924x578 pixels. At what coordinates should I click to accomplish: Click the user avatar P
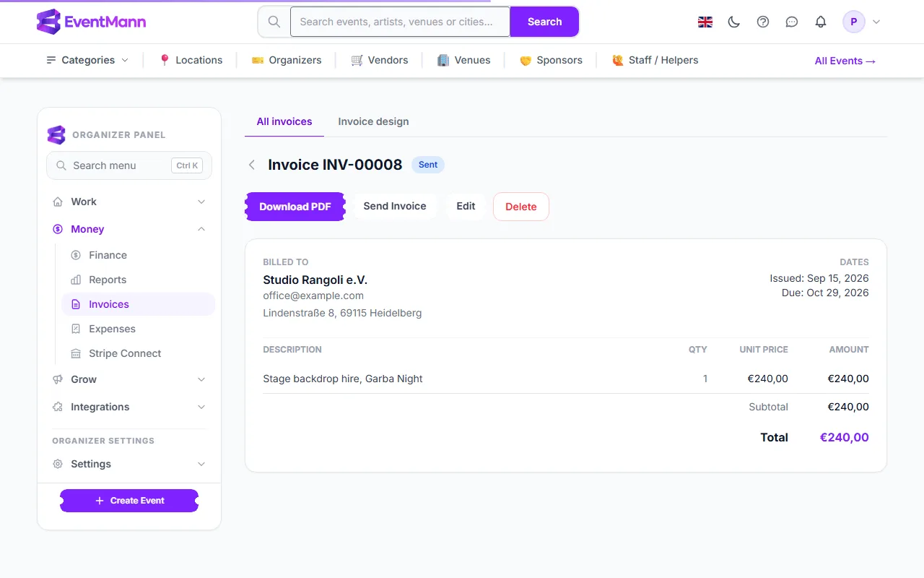pyautogui.click(x=854, y=22)
